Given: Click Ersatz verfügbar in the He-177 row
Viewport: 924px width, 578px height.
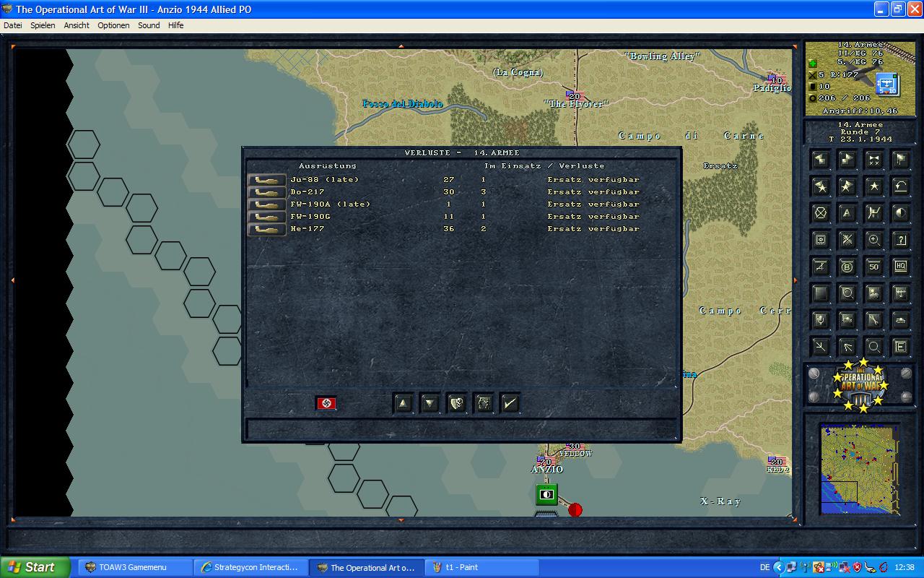Looking at the screenshot, I should tap(593, 229).
